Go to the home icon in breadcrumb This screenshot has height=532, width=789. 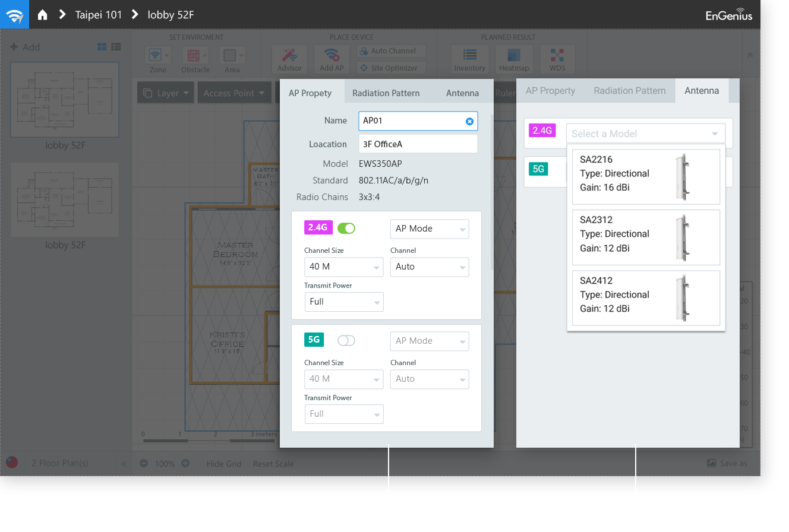pyautogui.click(x=42, y=15)
